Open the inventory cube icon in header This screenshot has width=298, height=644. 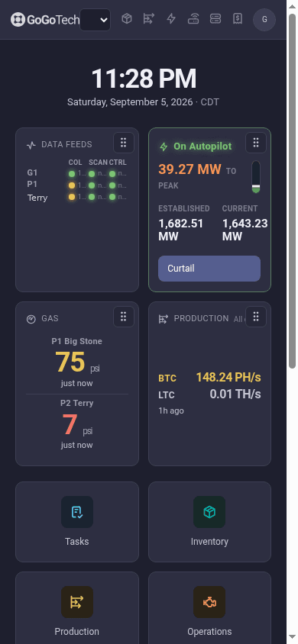pos(127,18)
